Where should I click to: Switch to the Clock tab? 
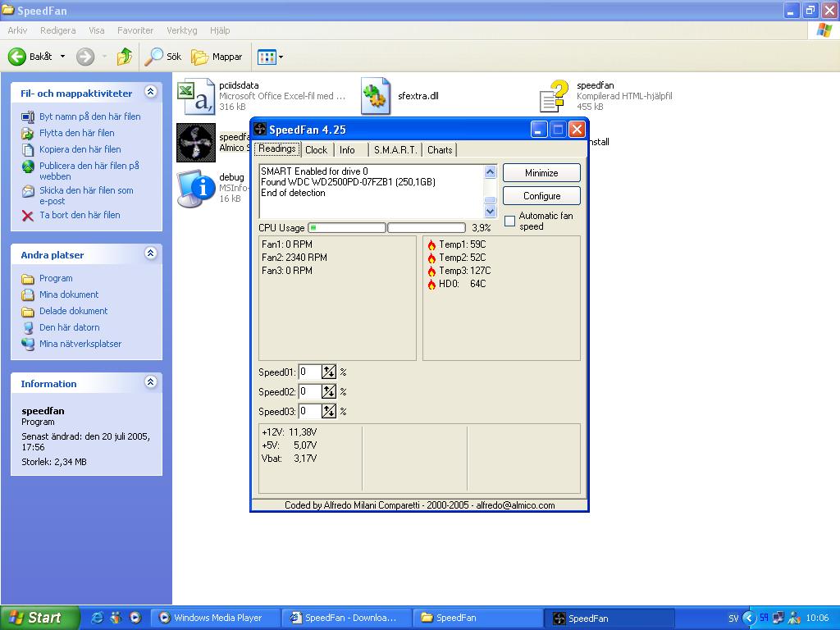pyautogui.click(x=316, y=150)
